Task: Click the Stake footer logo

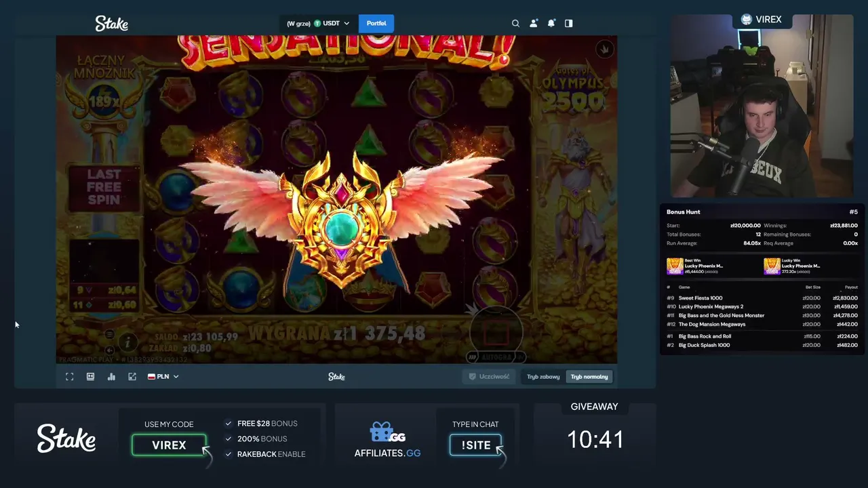Action: tap(66, 439)
